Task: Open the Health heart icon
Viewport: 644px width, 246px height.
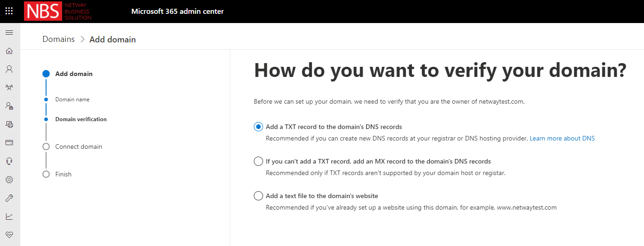Action: pyautogui.click(x=9, y=234)
